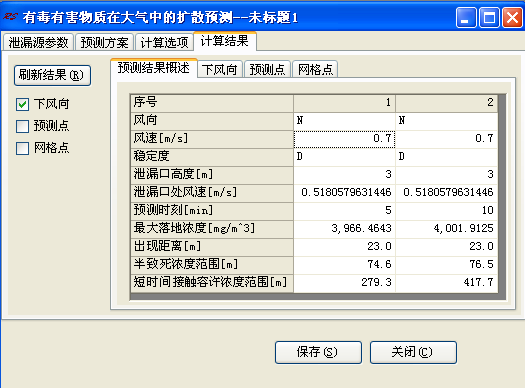Image resolution: width=525 pixels, height=388 pixels.
Task: Select the 风向 cell N in column 2
Action: click(447, 121)
